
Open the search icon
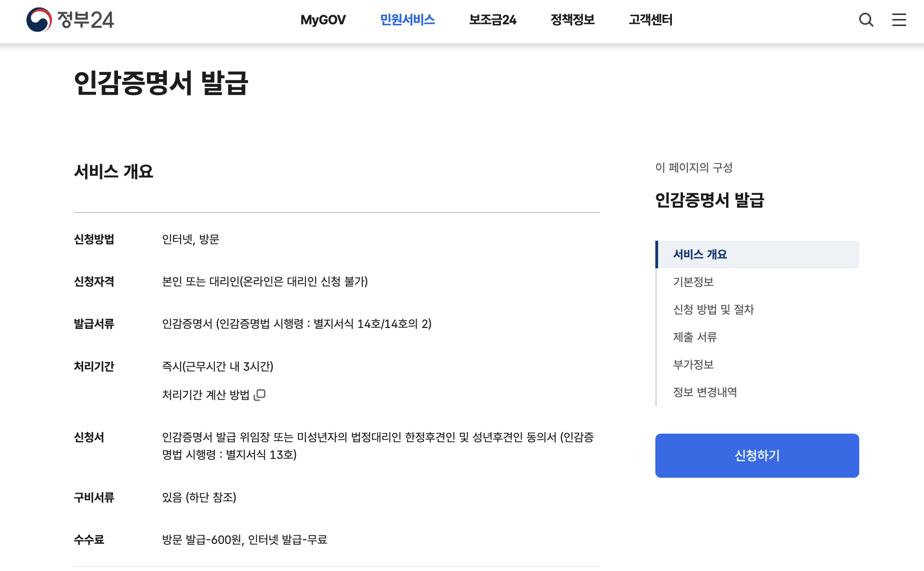click(x=866, y=20)
